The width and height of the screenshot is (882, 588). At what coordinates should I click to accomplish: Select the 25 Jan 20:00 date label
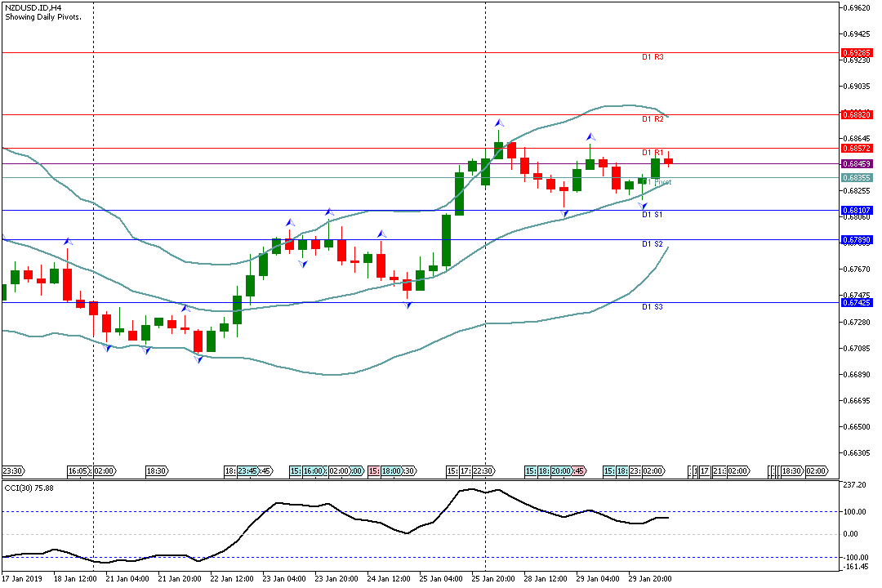[x=493, y=578]
